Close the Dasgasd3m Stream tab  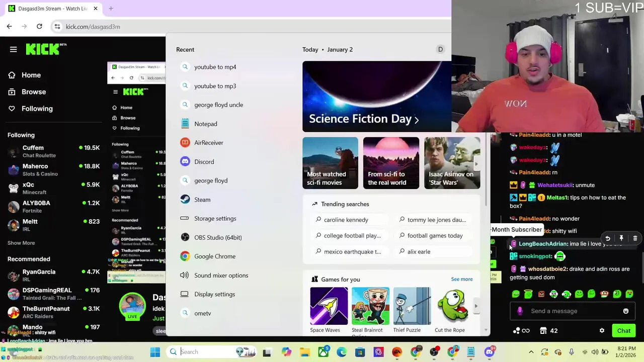pyautogui.click(x=95, y=9)
